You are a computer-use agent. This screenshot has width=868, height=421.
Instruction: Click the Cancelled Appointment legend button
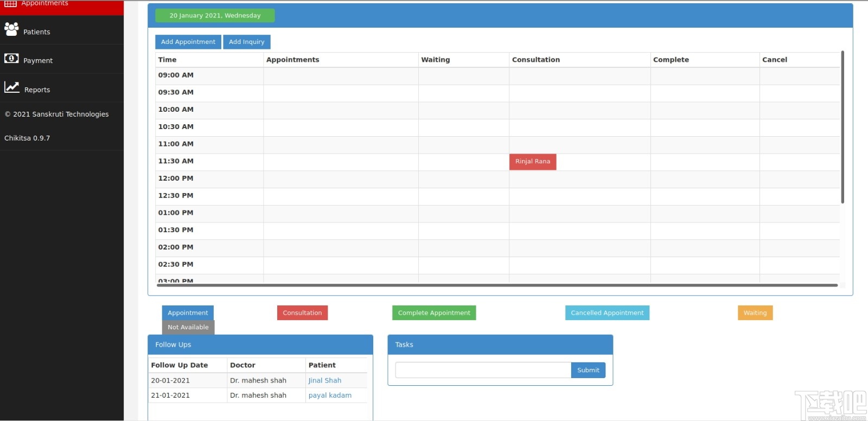(607, 313)
